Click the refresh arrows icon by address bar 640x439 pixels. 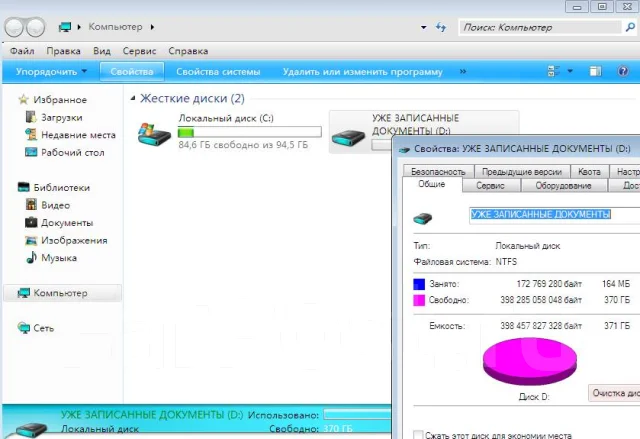coord(441,27)
